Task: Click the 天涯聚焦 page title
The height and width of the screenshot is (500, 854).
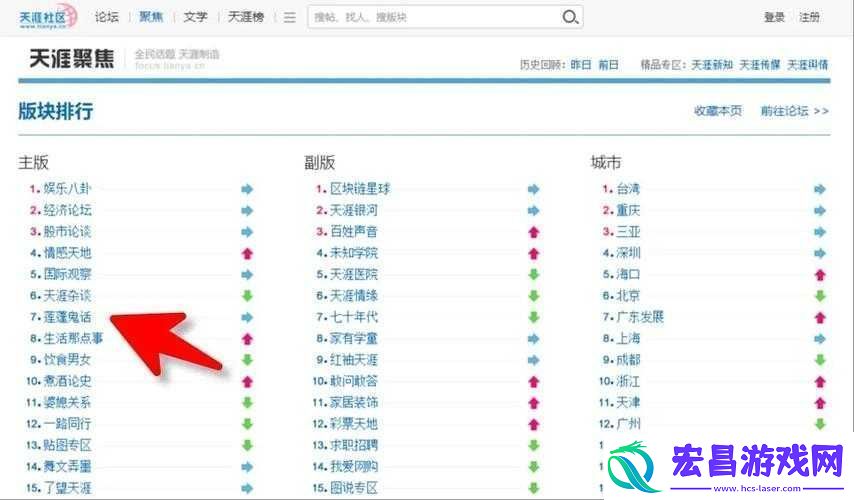Action: click(x=72, y=59)
